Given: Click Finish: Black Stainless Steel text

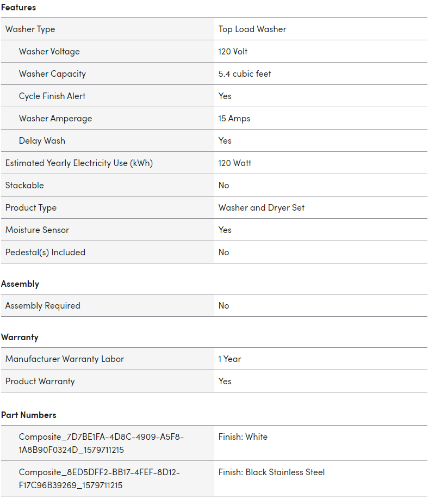Looking at the screenshot, I should click(x=271, y=472).
